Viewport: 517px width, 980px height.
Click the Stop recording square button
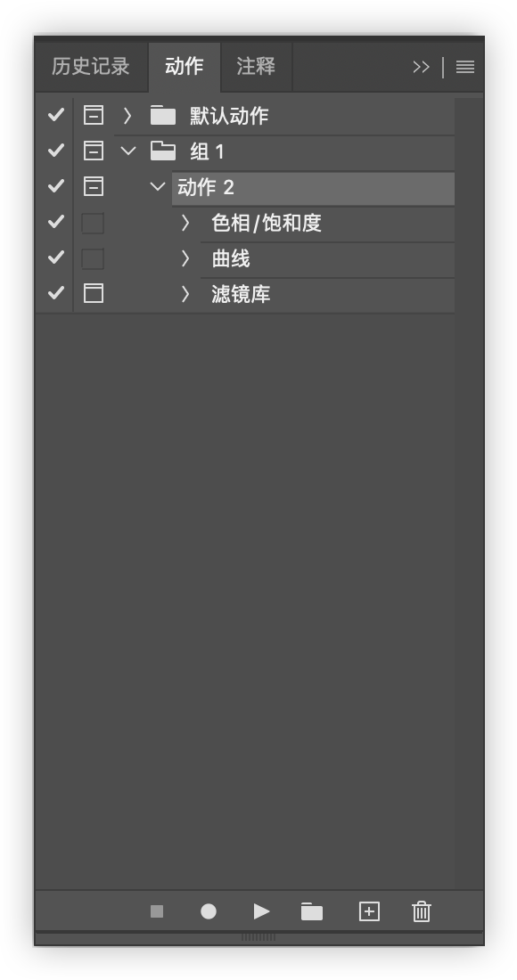click(157, 911)
